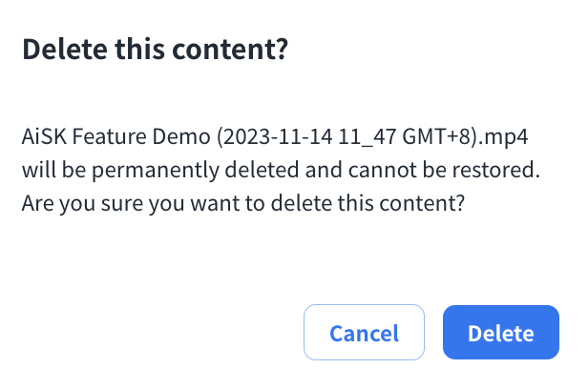Select the outlined Cancel option
The height and width of the screenshot is (389, 588).
click(x=364, y=333)
